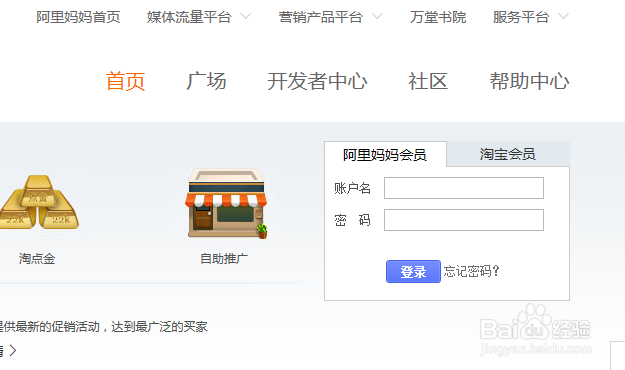Switch to the 淘宝会员 login tab
625x370 pixels.
click(508, 154)
